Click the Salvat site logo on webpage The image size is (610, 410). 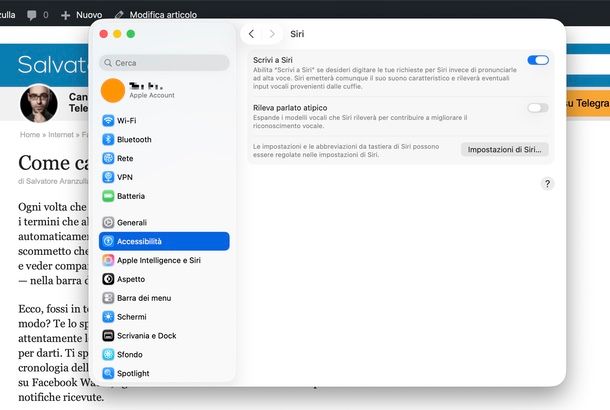(53, 65)
